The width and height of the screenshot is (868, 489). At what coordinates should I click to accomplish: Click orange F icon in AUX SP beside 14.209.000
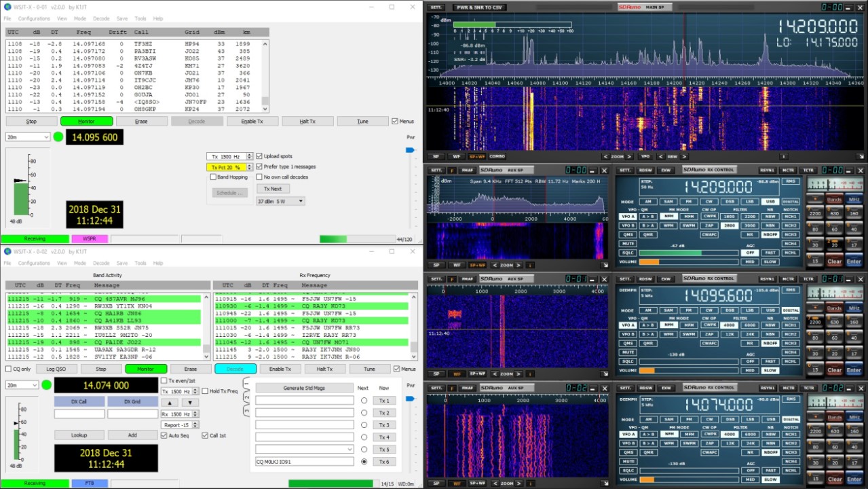452,170
